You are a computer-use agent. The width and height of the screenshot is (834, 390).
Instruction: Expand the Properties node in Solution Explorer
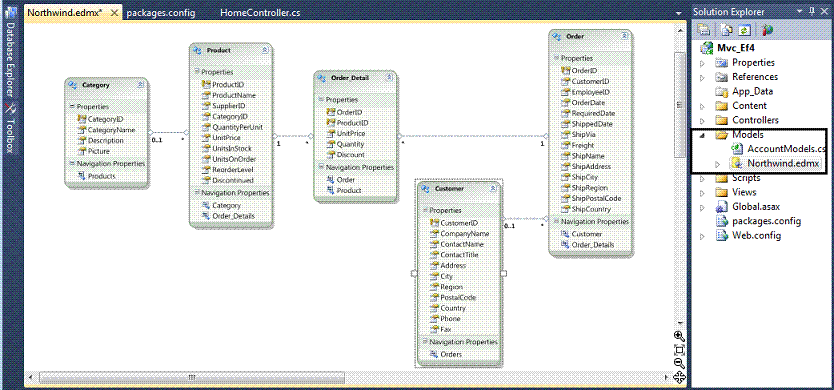[x=702, y=63]
